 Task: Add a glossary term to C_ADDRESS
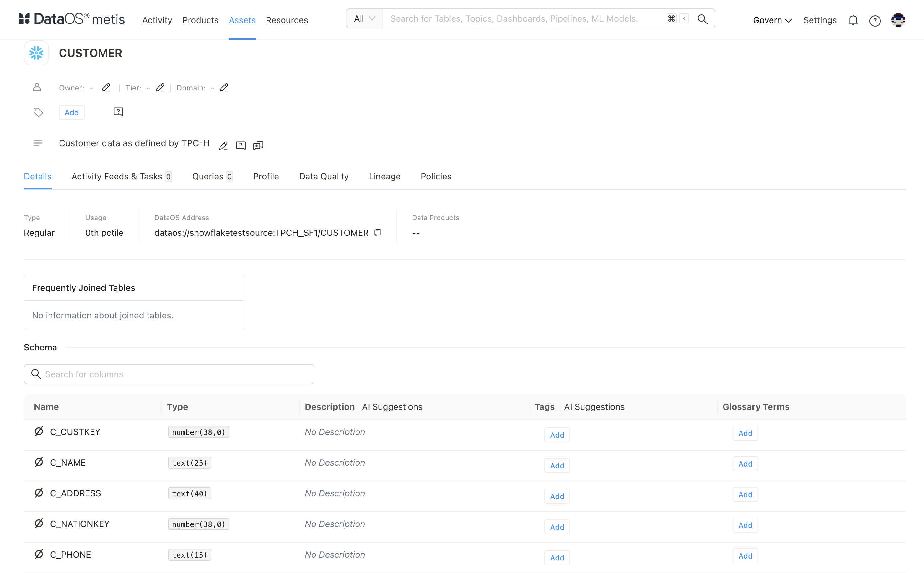pyautogui.click(x=745, y=494)
